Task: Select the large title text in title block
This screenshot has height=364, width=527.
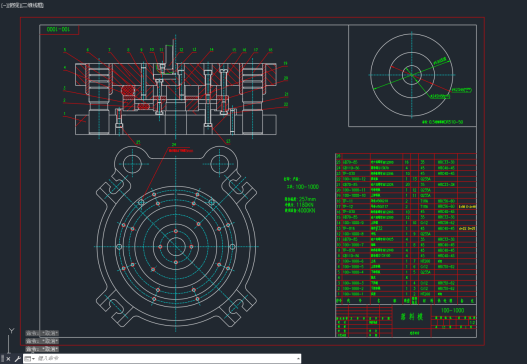Action: [x=412, y=317]
